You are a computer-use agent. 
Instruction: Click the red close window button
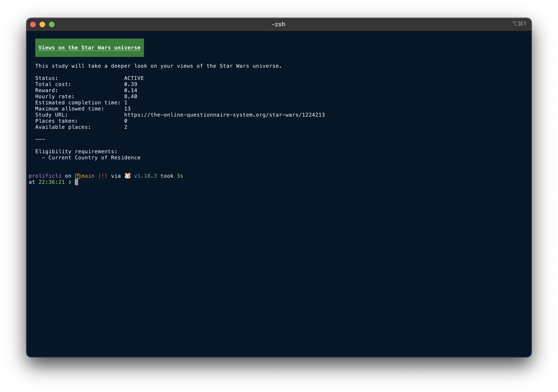33,24
